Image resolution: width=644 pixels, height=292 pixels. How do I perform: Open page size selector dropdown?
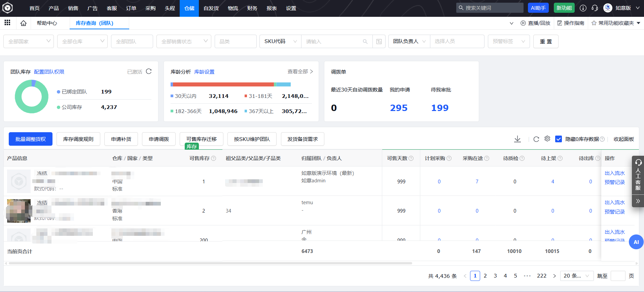[577, 276]
